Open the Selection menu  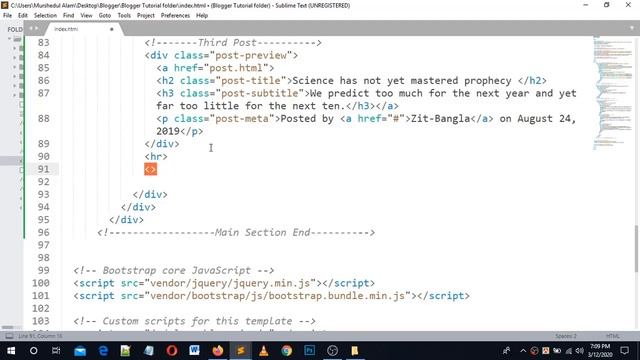(45, 16)
